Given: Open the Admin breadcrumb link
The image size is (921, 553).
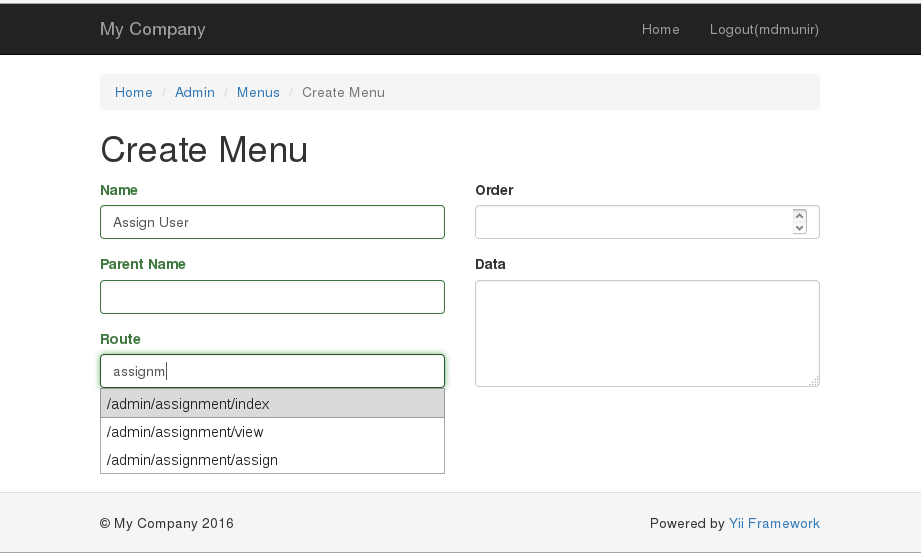Looking at the screenshot, I should [195, 92].
